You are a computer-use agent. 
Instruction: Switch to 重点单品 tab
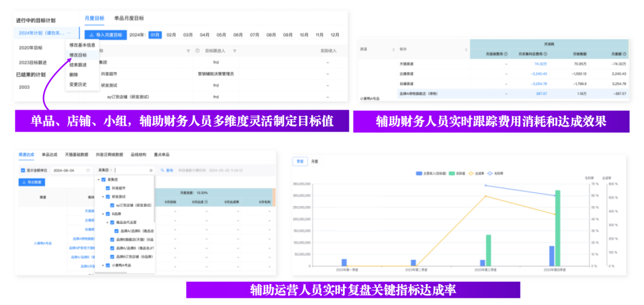click(x=162, y=155)
